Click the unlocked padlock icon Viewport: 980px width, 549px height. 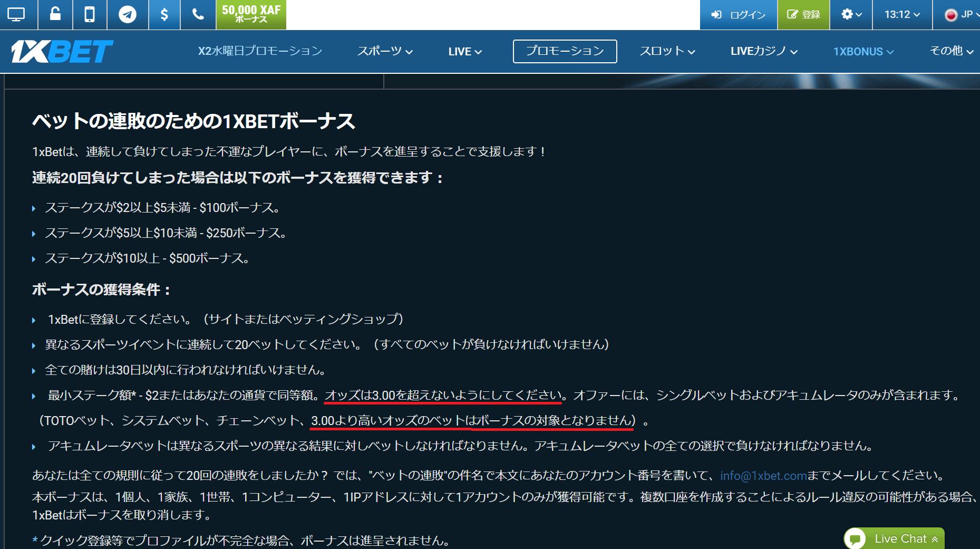[x=55, y=14]
